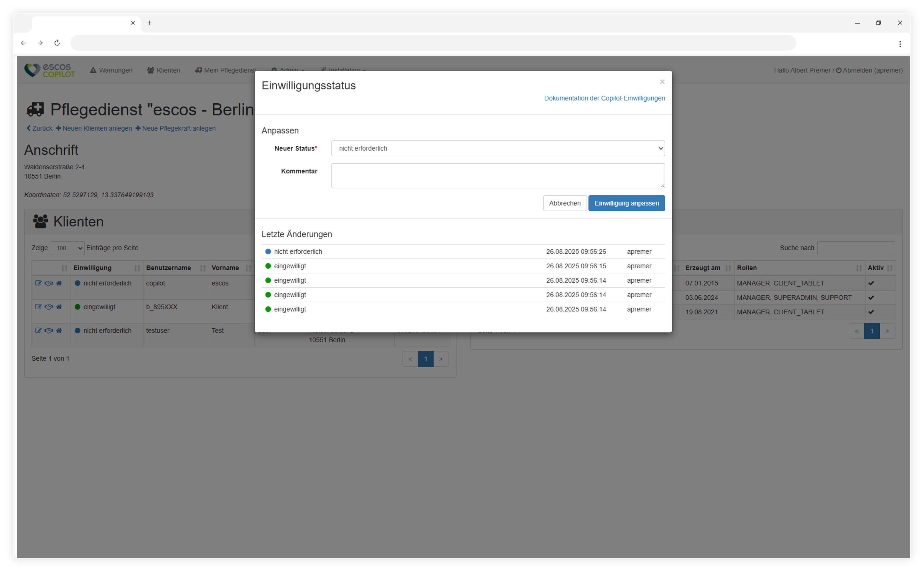924x572 pixels.
Task: Click page 1 in the Klienten table pagination
Action: 426,359
